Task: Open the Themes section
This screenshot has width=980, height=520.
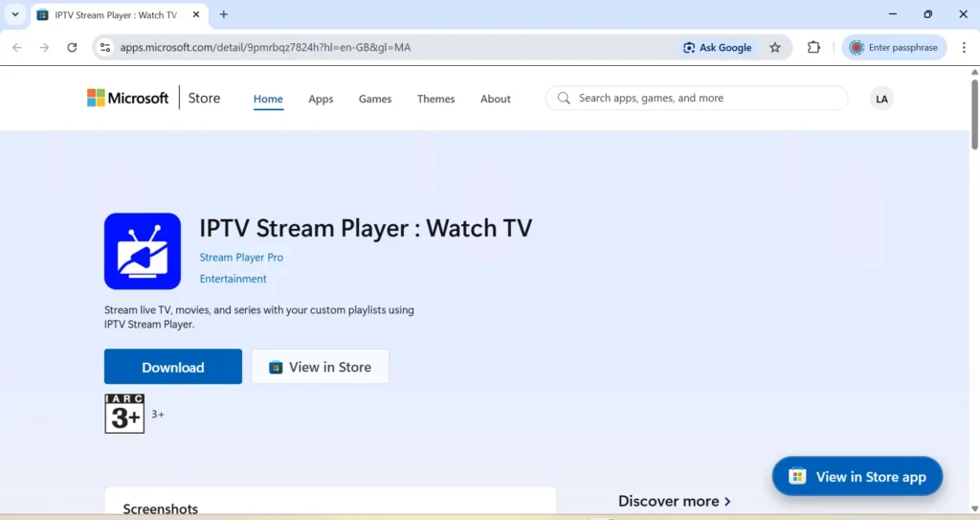Action: 435,99
